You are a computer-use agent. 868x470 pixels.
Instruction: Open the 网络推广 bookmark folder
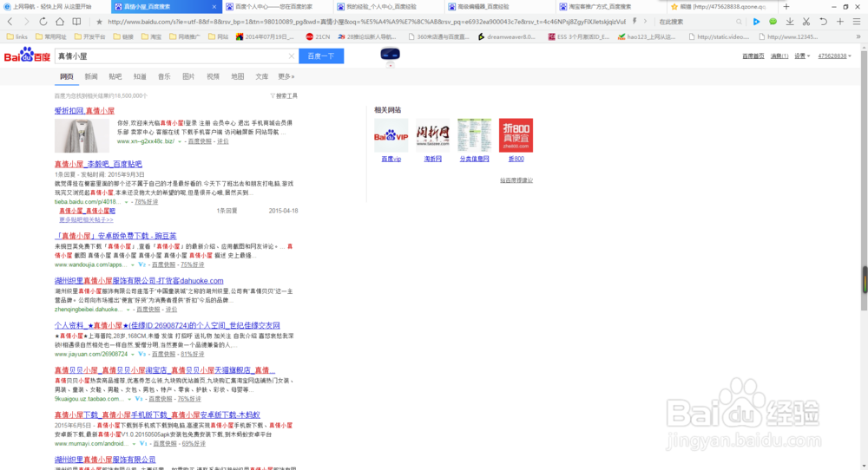coord(185,36)
